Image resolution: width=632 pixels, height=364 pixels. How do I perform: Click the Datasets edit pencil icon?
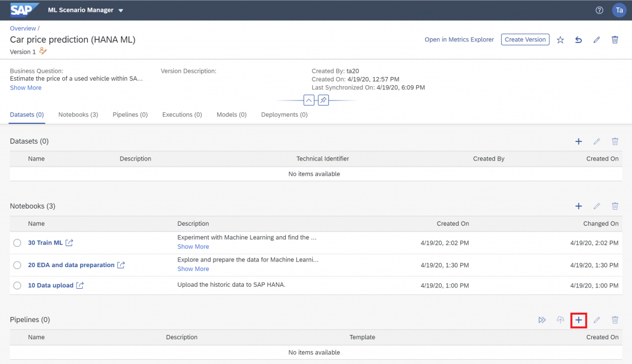click(x=597, y=141)
